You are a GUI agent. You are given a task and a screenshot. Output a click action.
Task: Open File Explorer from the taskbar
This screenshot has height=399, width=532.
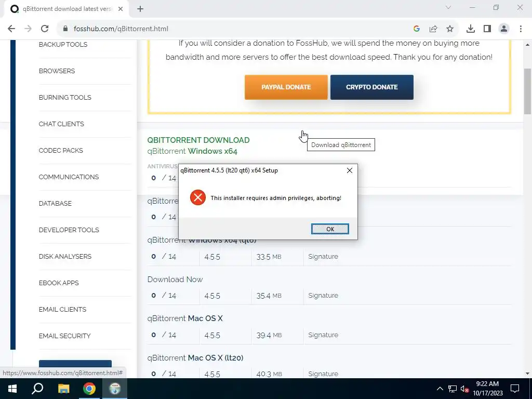63,389
